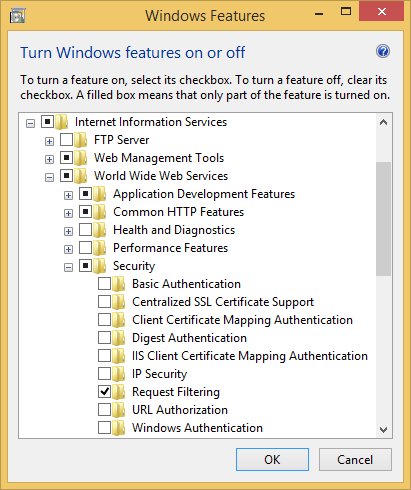Image resolution: width=411 pixels, height=490 pixels.
Task: Click the IP Security folder icon
Action: click(119, 374)
